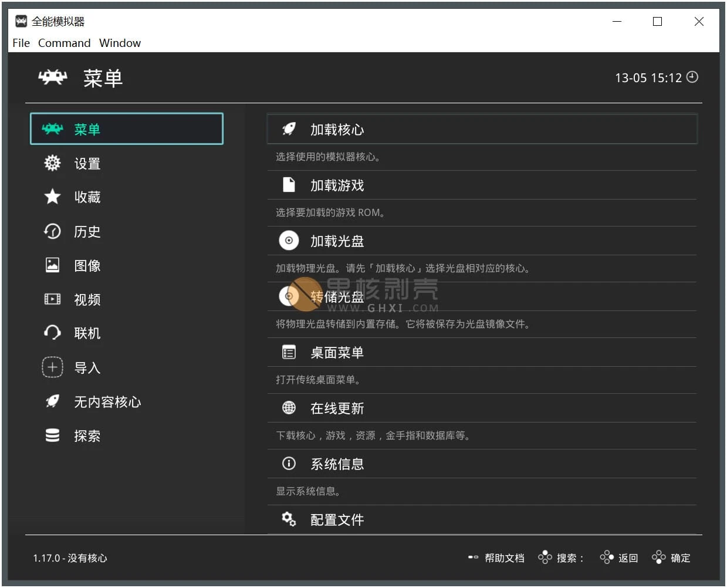Select 菜单 label in the sidebar

[87, 129]
